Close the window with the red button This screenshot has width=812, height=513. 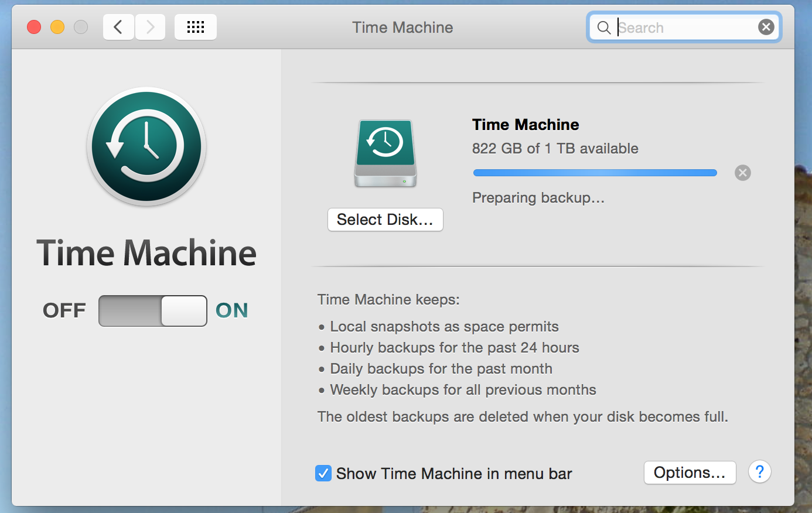pyautogui.click(x=34, y=27)
